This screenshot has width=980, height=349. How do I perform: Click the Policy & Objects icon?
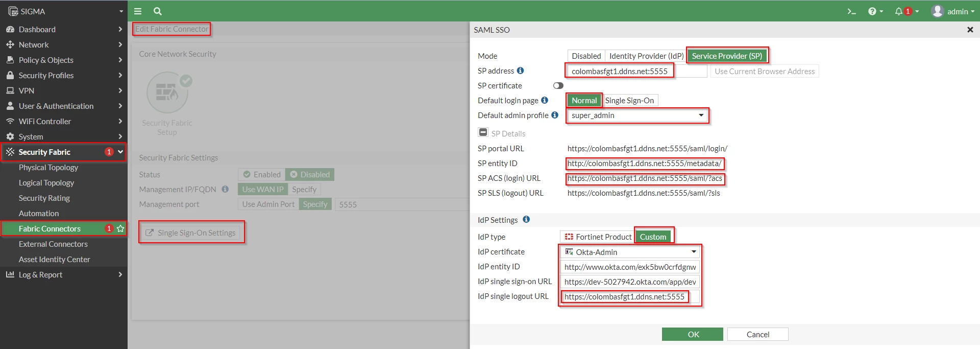pos(10,60)
